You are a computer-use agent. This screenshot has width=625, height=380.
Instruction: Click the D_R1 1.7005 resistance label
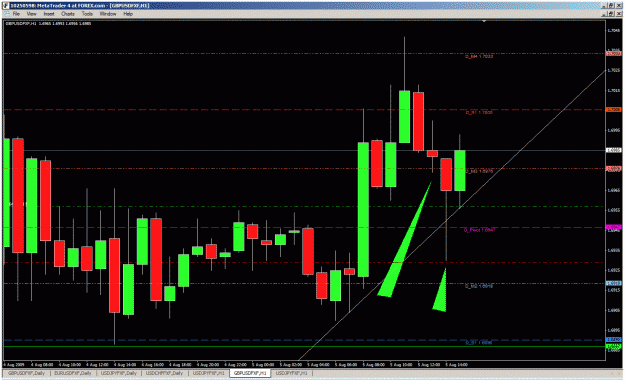point(479,113)
